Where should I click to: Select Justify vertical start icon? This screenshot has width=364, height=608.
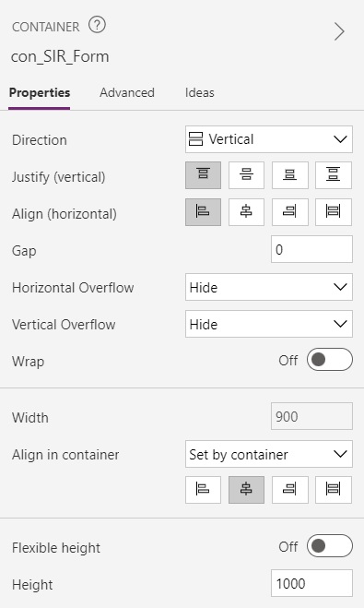coord(203,175)
